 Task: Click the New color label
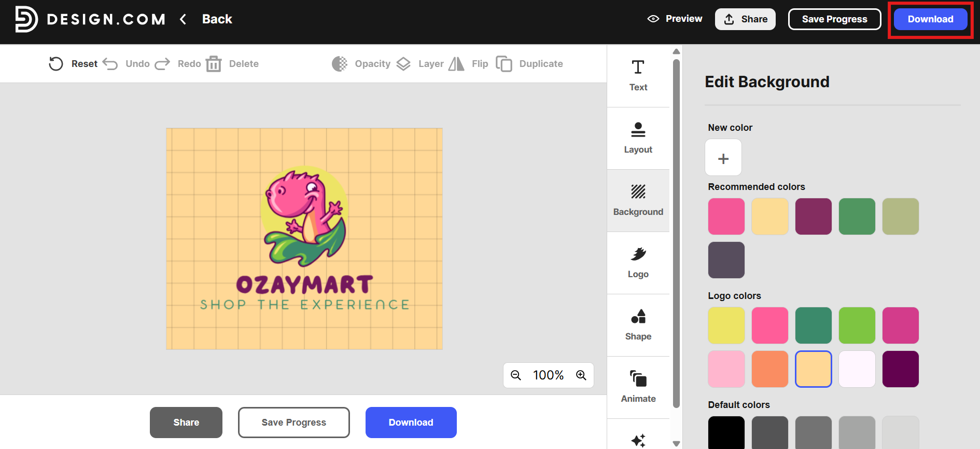[730, 128]
